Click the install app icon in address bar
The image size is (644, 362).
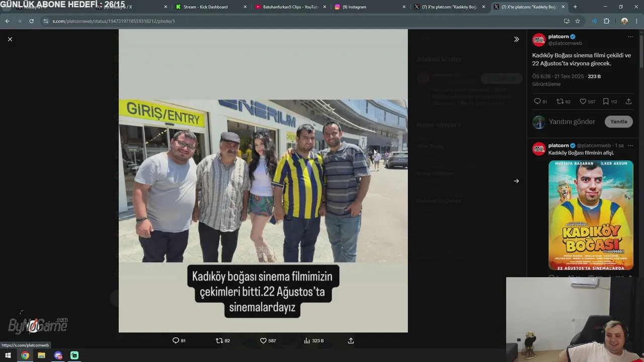pos(567,21)
